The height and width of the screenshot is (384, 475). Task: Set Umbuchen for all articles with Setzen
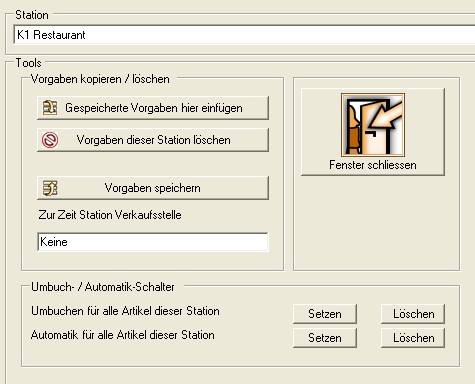click(325, 314)
